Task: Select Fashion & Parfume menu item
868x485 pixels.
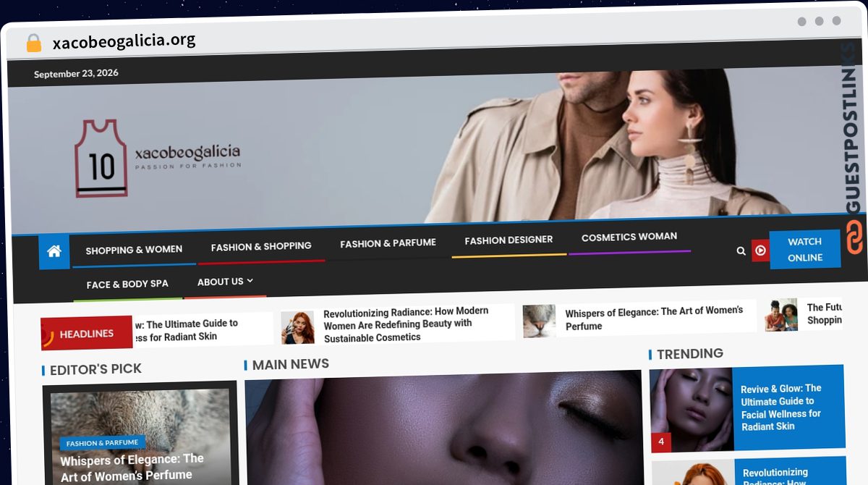Action: tap(388, 243)
